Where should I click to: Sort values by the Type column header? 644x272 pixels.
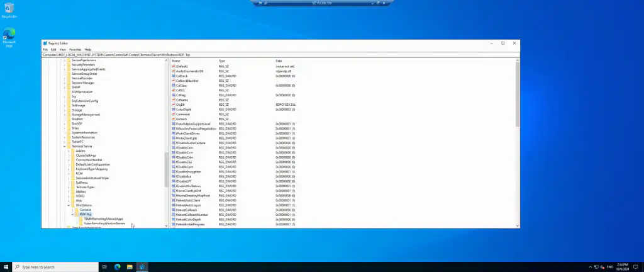tap(222, 60)
